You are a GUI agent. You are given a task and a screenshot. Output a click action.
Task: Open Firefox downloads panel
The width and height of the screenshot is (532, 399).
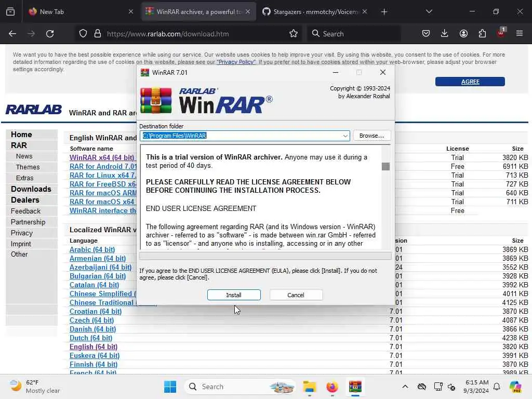pyautogui.click(x=445, y=34)
